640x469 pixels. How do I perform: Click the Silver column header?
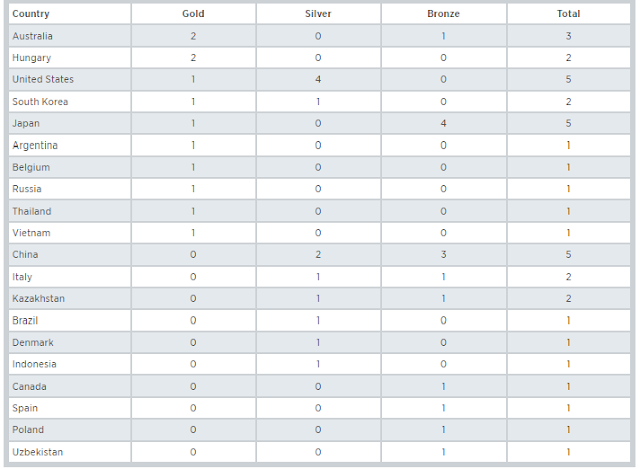pyautogui.click(x=318, y=14)
